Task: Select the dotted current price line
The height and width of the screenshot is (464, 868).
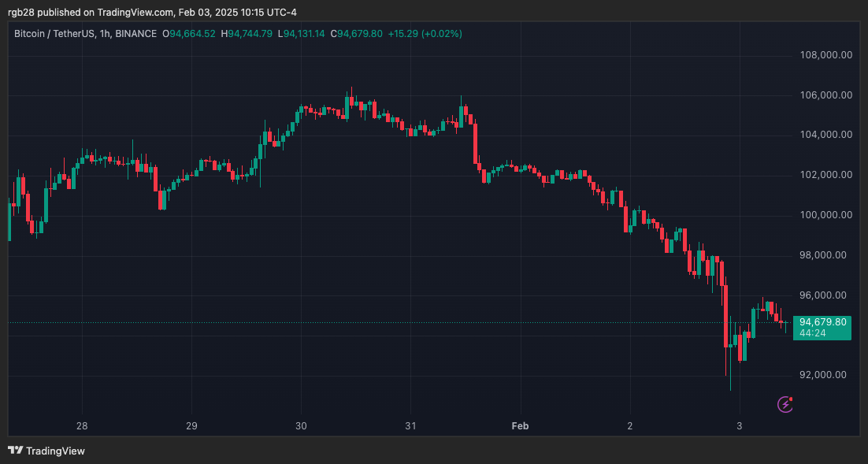Action: point(394,322)
